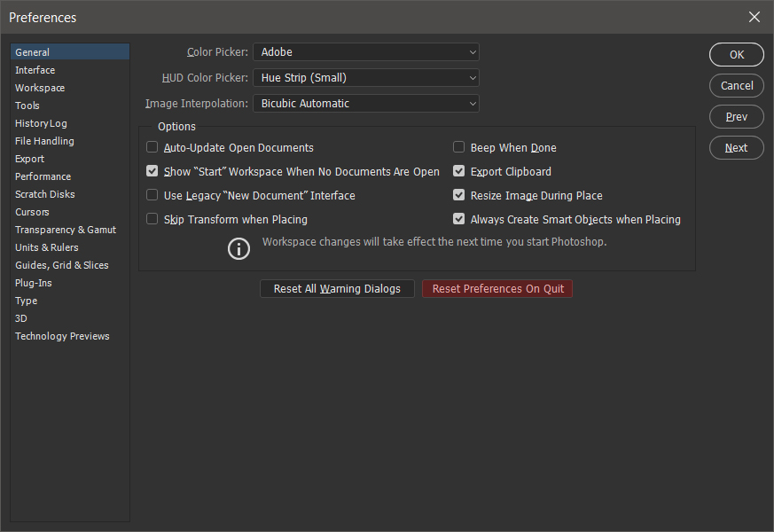
Task: Disable Resize Image During Place
Action: click(458, 195)
